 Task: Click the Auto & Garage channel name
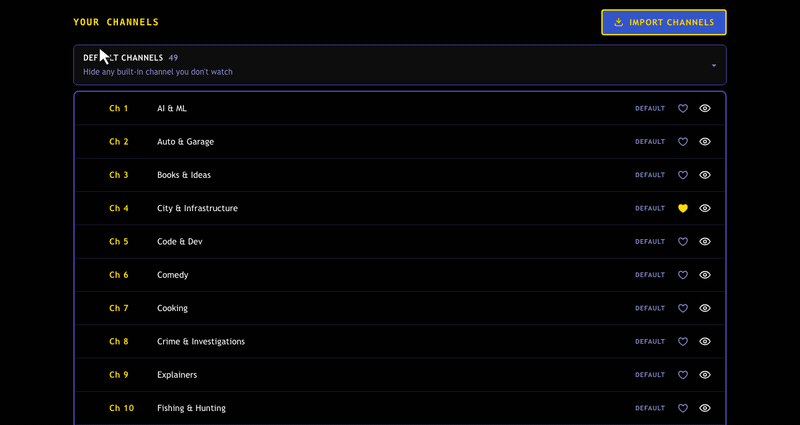point(185,142)
